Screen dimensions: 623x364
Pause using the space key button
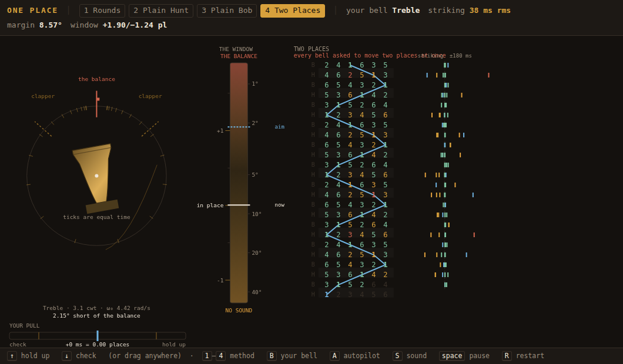tap(452, 356)
